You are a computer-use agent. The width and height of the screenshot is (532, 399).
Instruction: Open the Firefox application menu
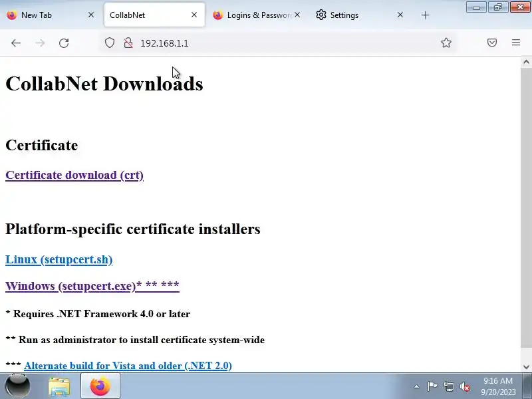(516, 43)
